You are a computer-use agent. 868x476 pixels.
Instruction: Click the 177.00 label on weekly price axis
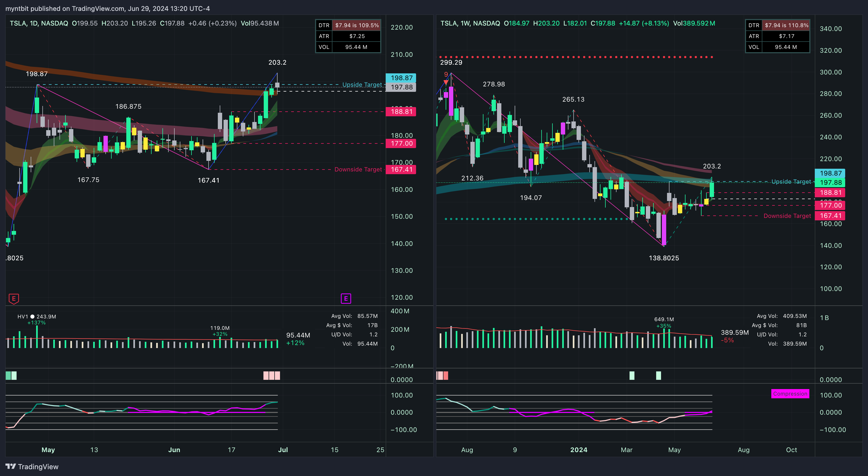830,205
